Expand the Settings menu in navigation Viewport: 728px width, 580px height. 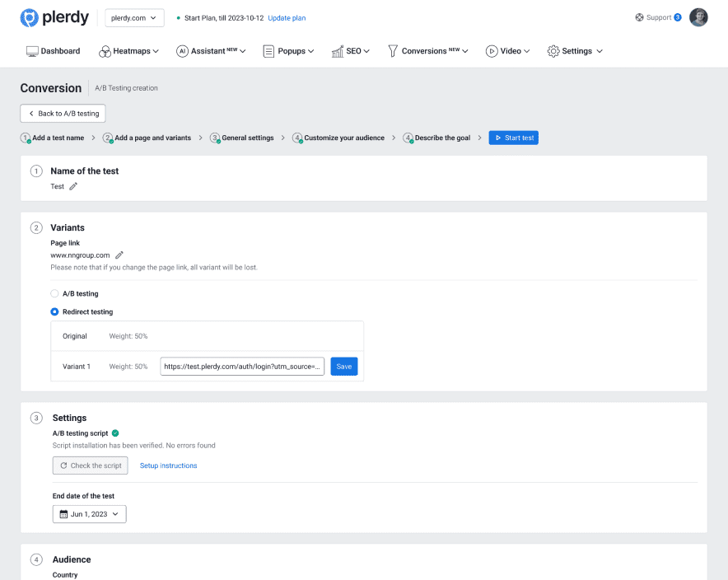[575, 51]
